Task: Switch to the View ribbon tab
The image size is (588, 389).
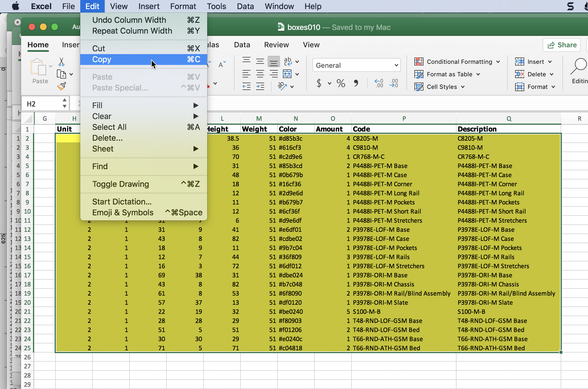Action: point(311,45)
